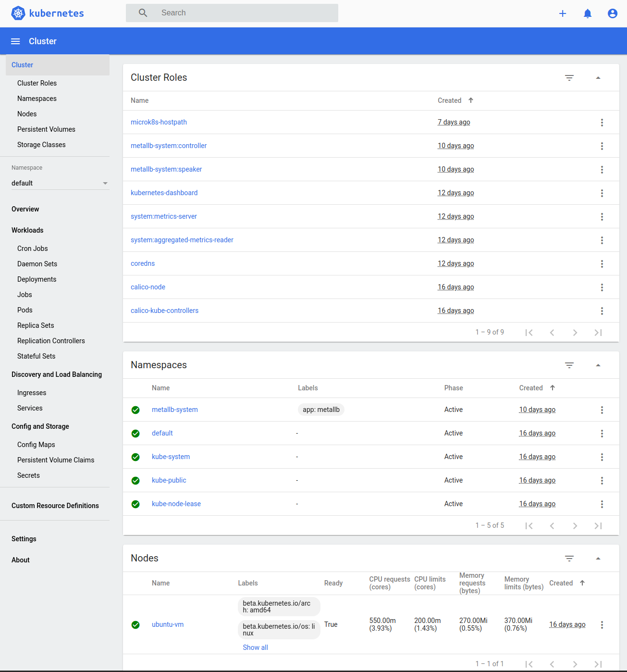Open actions menu for kube-public namespace
This screenshot has width=627, height=672.
[602, 481]
